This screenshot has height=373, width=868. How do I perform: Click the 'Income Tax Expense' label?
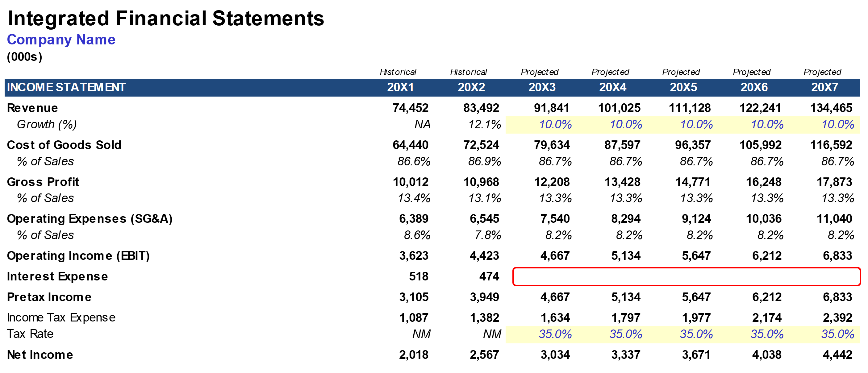point(61,318)
